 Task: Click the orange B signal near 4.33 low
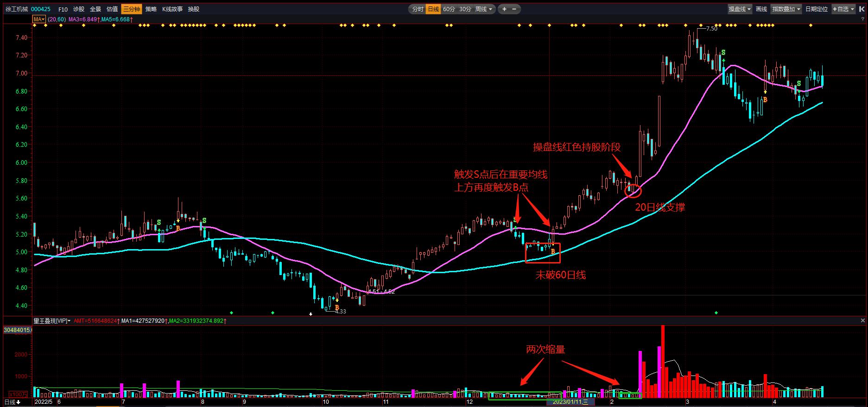pyautogui.click(x=337, y=307)
